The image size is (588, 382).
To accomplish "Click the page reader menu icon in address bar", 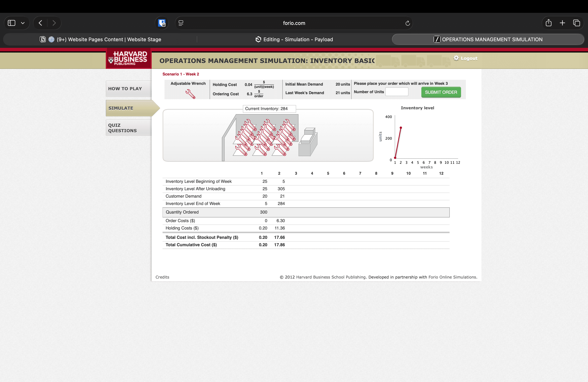I will click(181, 23).
